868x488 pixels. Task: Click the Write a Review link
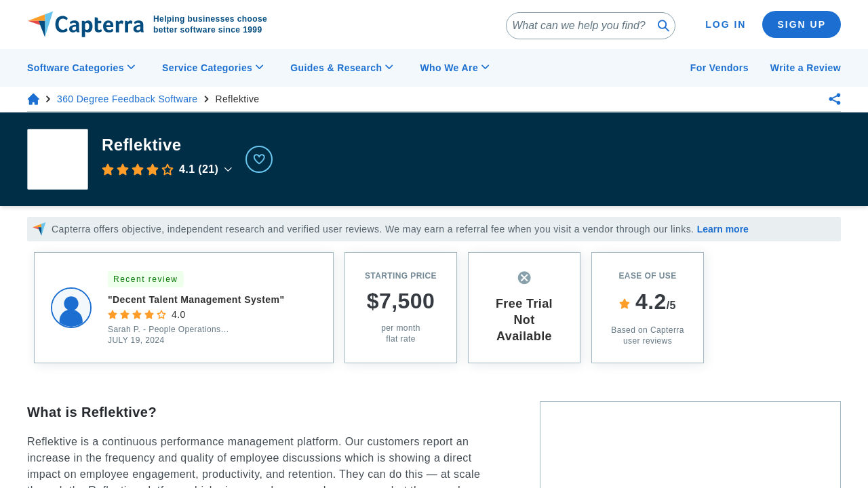point(805,68)
